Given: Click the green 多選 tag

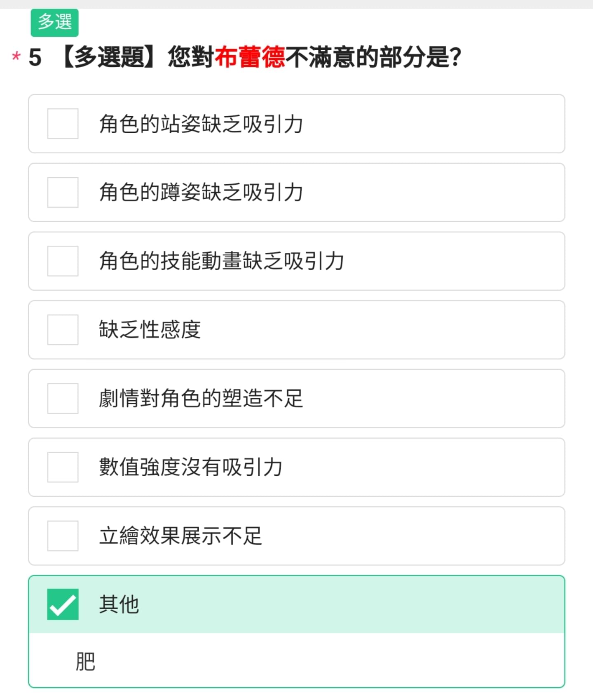Looking at the screenshot, I should pyautogui.click(x=54, y=22).
